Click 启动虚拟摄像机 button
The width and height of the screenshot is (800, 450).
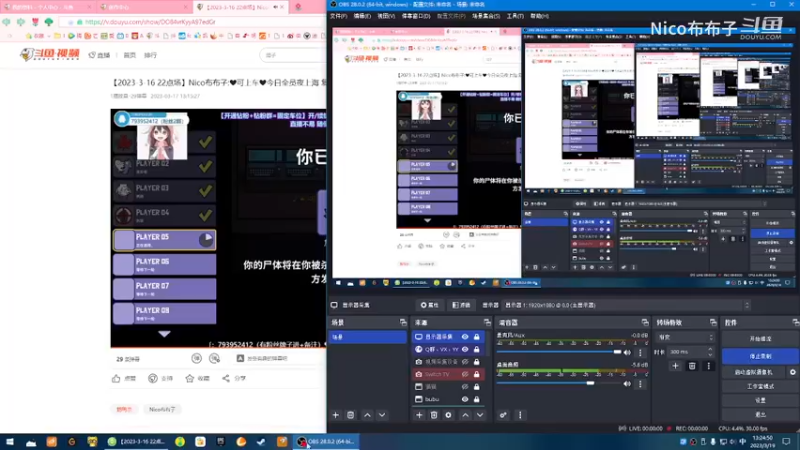754,372
